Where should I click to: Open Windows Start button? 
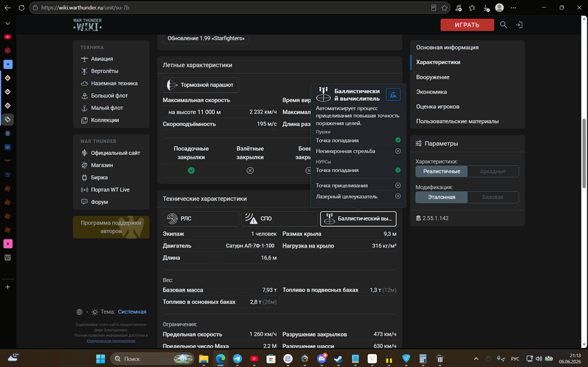coord(101,359)
